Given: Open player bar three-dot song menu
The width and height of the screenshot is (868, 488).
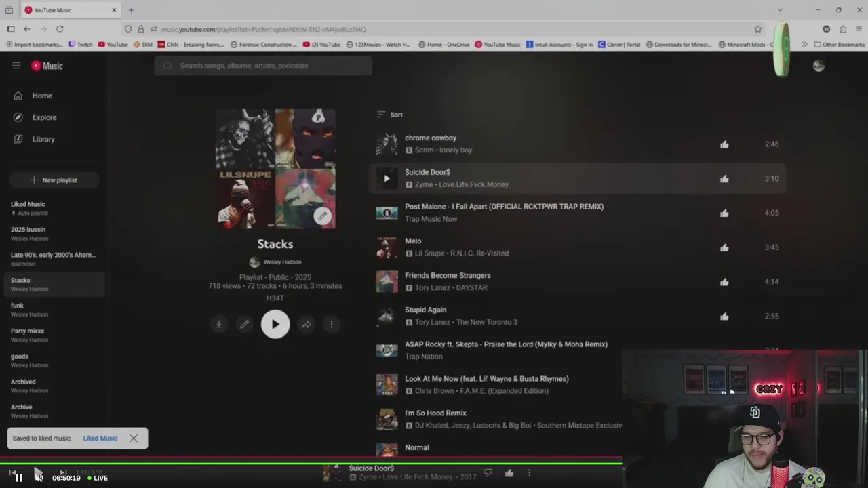Looking at the screenshot, I should tap(529, 473).
